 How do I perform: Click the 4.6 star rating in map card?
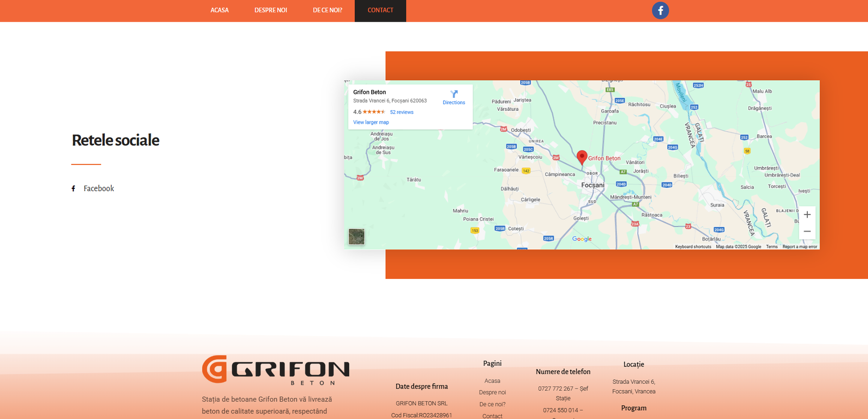pyautogui.click(x=369, y=112)
